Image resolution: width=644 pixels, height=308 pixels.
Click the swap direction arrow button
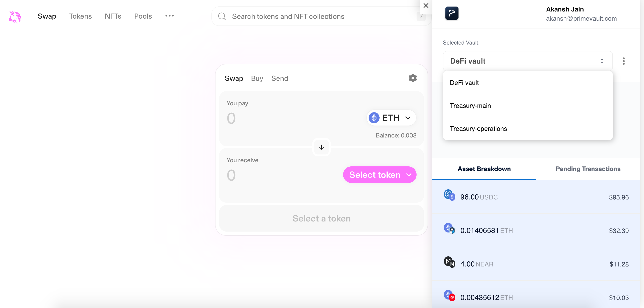[321, 147]
